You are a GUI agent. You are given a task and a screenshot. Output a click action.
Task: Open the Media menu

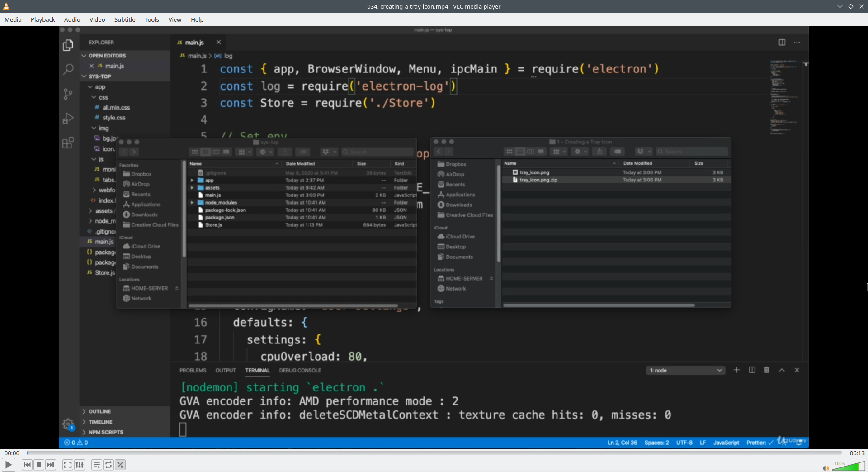click(13, 19)
